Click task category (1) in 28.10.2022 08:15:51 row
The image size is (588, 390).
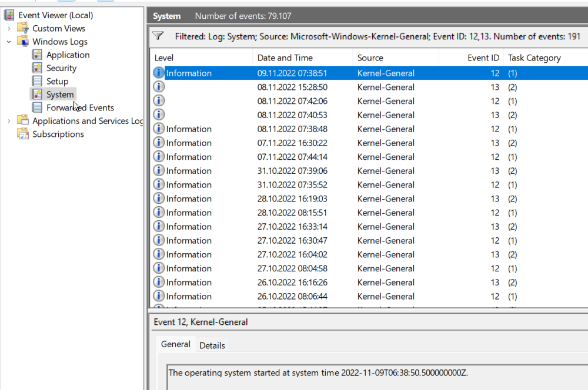(x=513, y=213)
